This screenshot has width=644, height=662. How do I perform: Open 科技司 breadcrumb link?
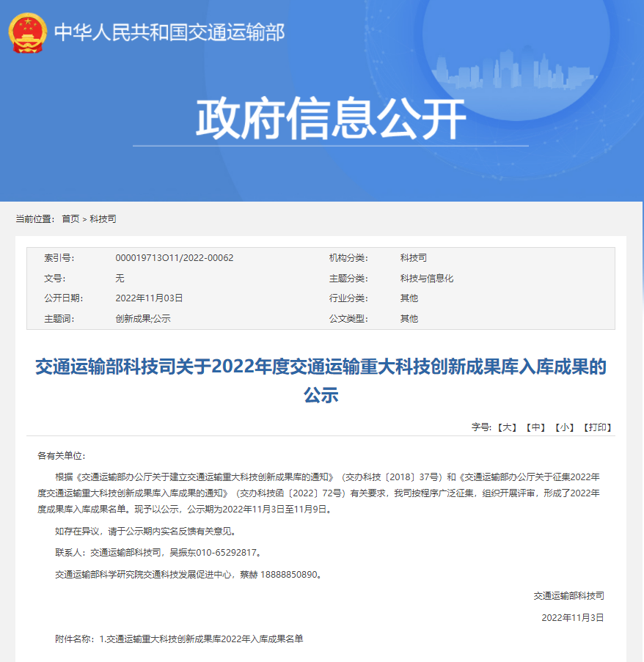click(x=103, y=218)
